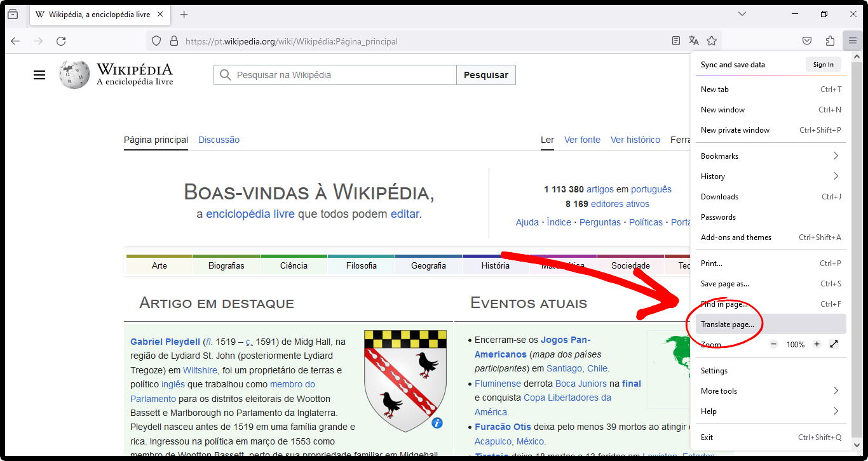This screenshot has width=868, height=461.
Task: Go back to the previous page
Action: pos(15,41)
